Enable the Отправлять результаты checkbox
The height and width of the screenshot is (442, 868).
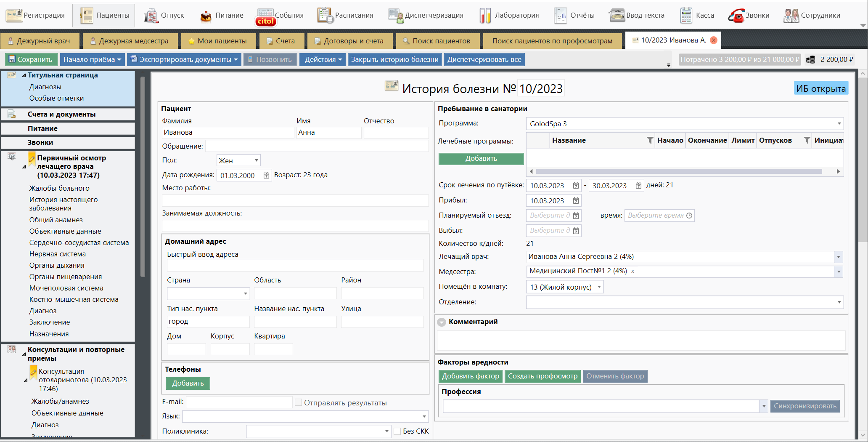tap(299, 403)
